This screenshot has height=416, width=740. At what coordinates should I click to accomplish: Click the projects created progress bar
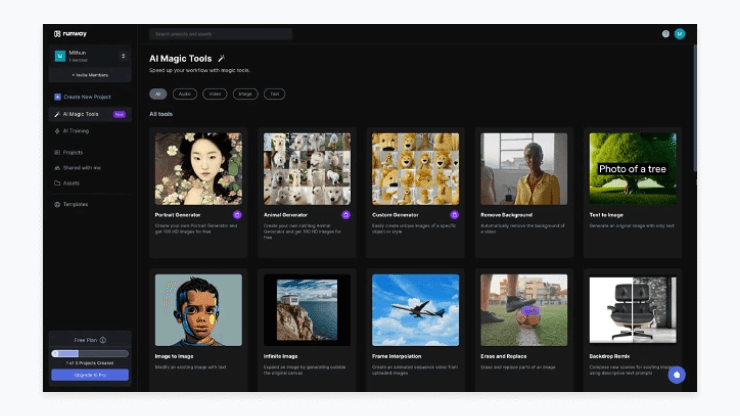(90, 353)
